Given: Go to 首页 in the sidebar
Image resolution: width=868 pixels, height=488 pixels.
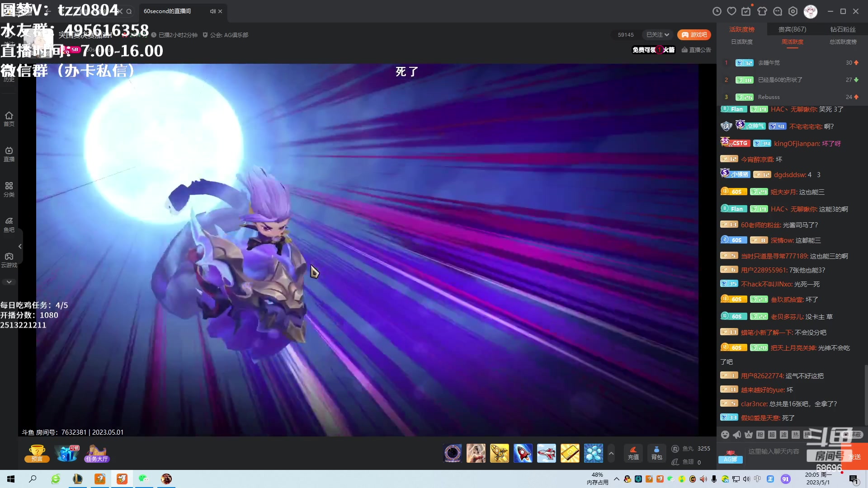Looking at the screenshot, I should click(9, 119).
